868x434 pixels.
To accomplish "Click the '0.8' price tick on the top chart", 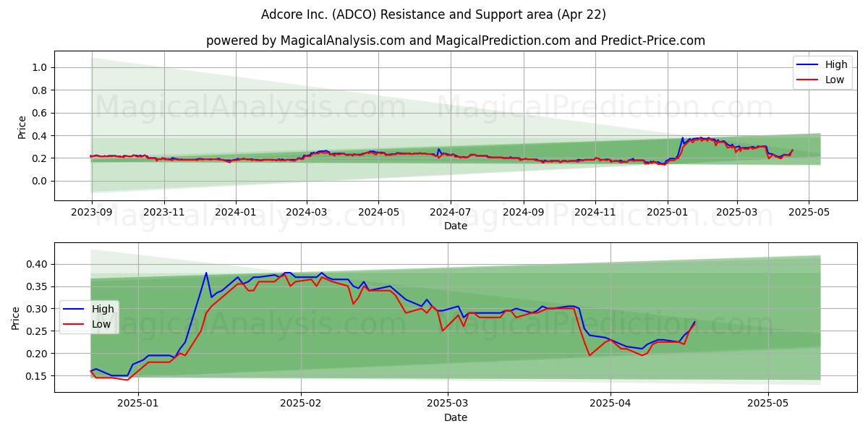I will coord(41,90).
